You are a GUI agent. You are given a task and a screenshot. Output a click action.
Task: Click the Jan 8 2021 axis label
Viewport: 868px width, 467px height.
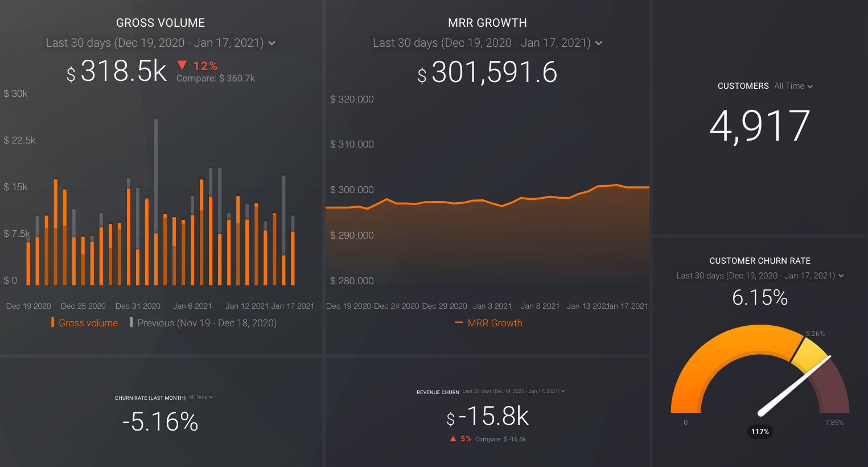(x=540, y=306)
